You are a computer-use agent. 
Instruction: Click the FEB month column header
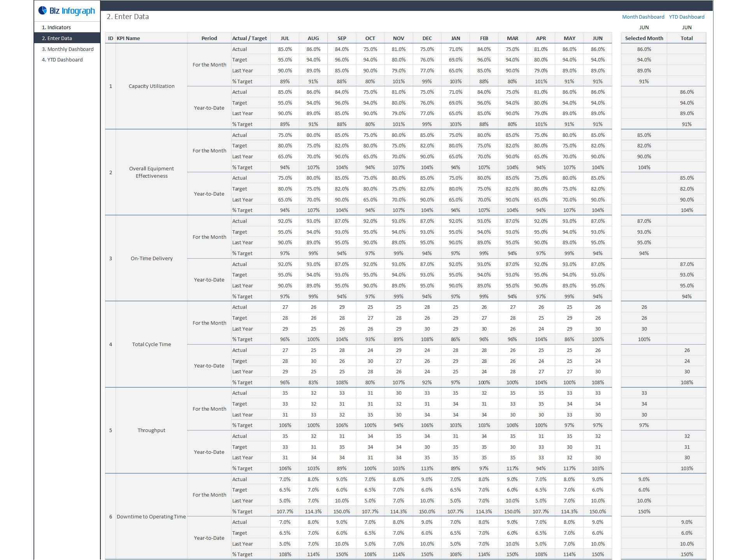click(x=484, y=38)
